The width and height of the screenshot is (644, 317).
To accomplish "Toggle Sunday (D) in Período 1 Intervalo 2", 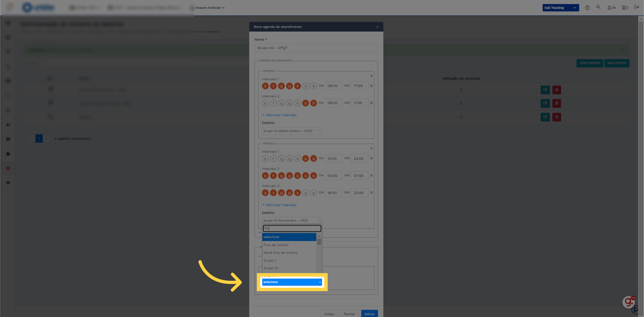I will coord(314,103).
